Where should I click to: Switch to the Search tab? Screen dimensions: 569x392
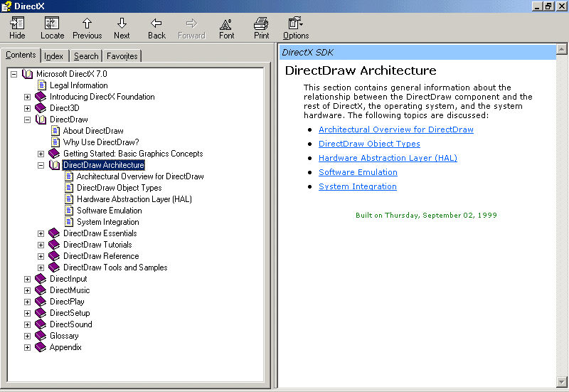pos(86,56)
